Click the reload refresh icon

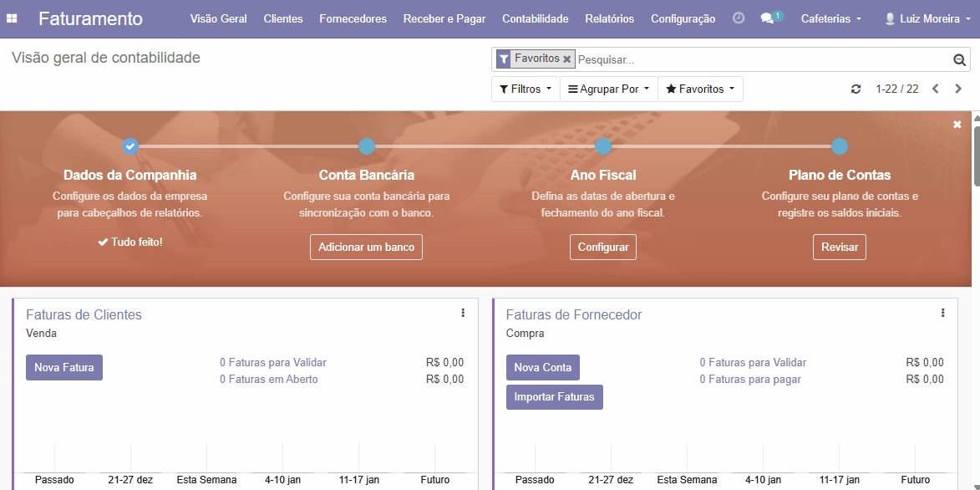click(x=856, y=89)
